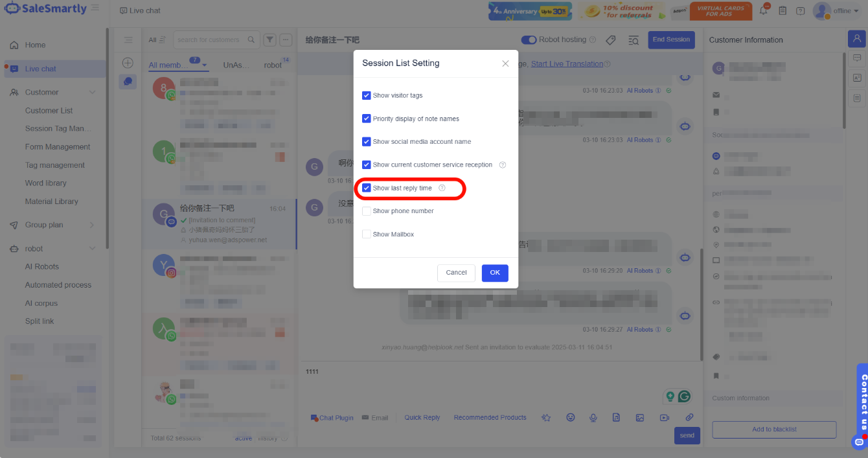This screenshot has width=868, height=458.
Task: Click the microphone voice icon
Action: (593, 418)
